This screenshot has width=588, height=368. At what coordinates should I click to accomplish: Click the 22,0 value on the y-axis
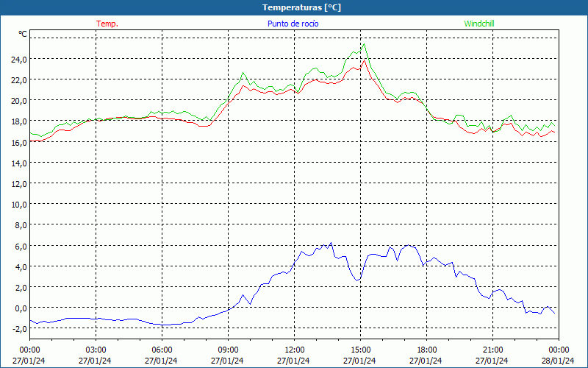19,79
